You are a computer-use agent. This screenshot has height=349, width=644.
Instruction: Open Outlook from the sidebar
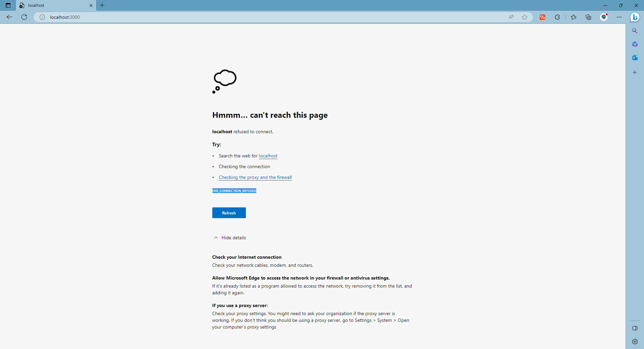tap(635, 58)
